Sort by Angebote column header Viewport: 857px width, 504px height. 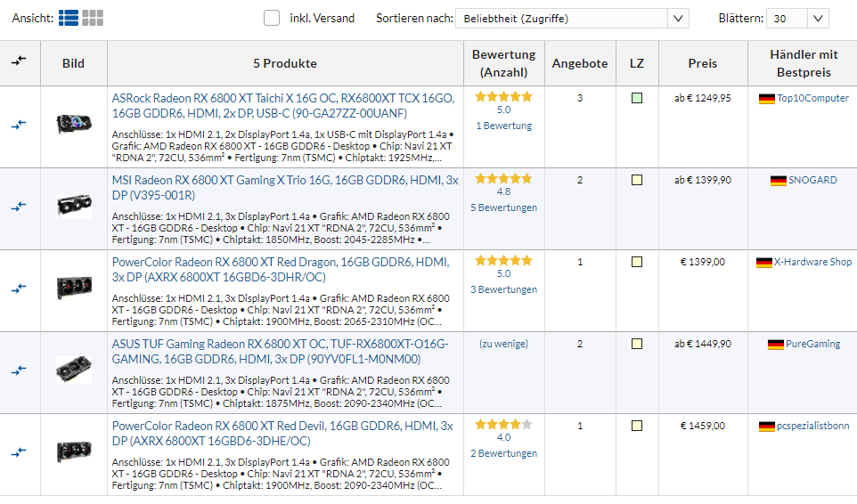tap(580, 63)
